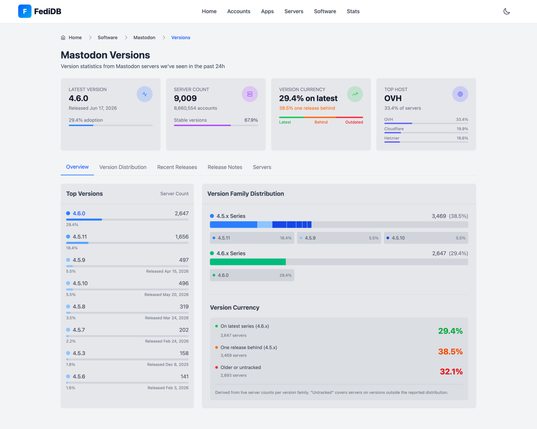Click the OVH host bar in Top Host card
537x429 pixels.
(x=426, y=123)
